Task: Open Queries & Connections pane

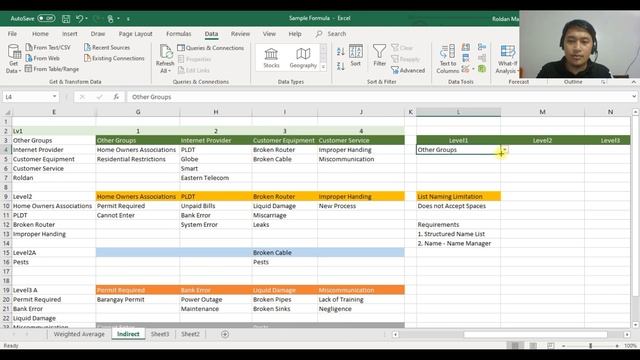Action: tap(211, 48)
